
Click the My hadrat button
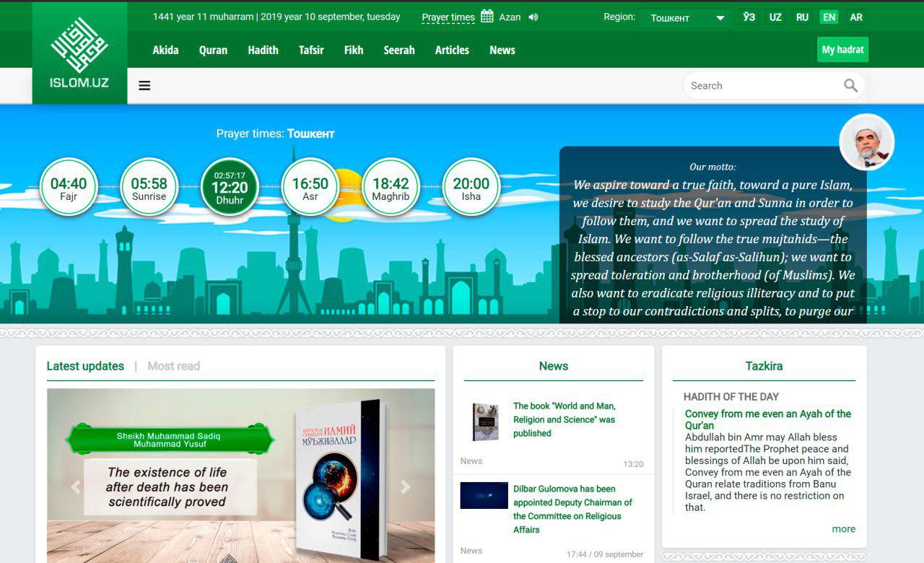click(x=842, y=50)
